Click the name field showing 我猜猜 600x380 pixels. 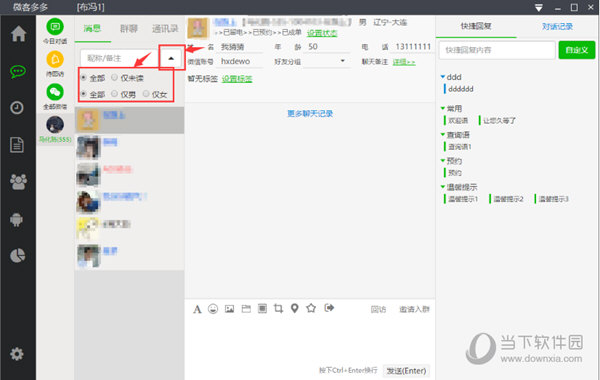click(x=241, y=47)
